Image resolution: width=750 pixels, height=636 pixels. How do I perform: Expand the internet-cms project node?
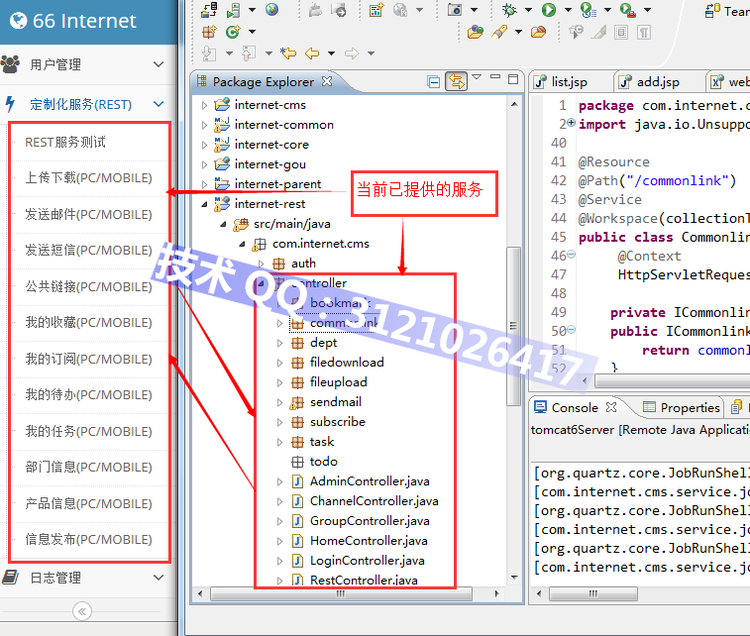(204, 105)
